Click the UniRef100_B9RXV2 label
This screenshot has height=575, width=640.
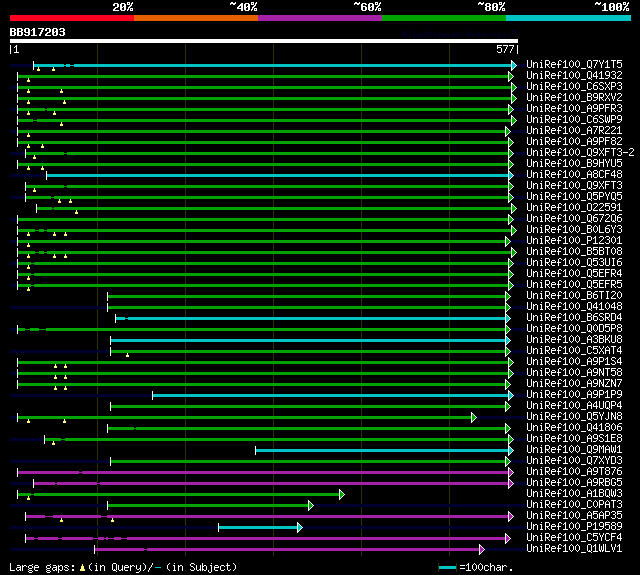pos(574,98)
